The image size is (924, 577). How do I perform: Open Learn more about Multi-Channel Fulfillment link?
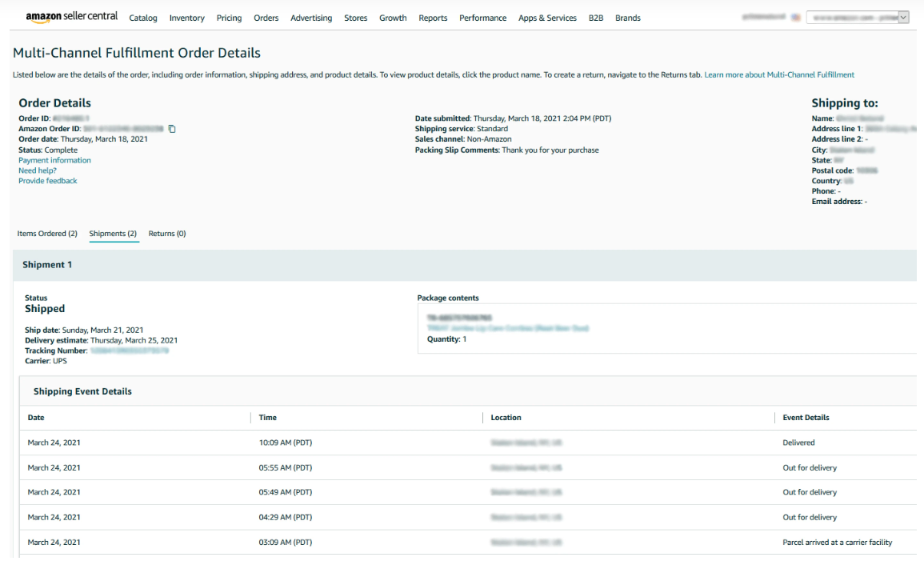pyautogui.click(x=778, y=74)
